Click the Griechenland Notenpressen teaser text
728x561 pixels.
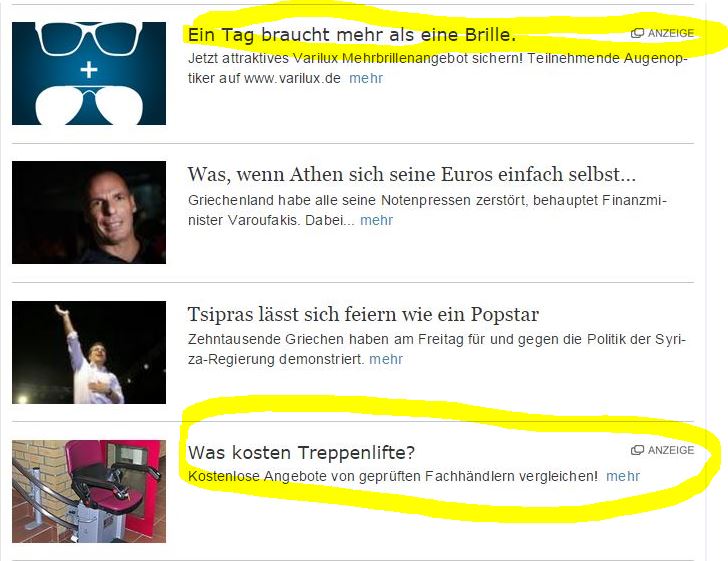tap(427, 210)
